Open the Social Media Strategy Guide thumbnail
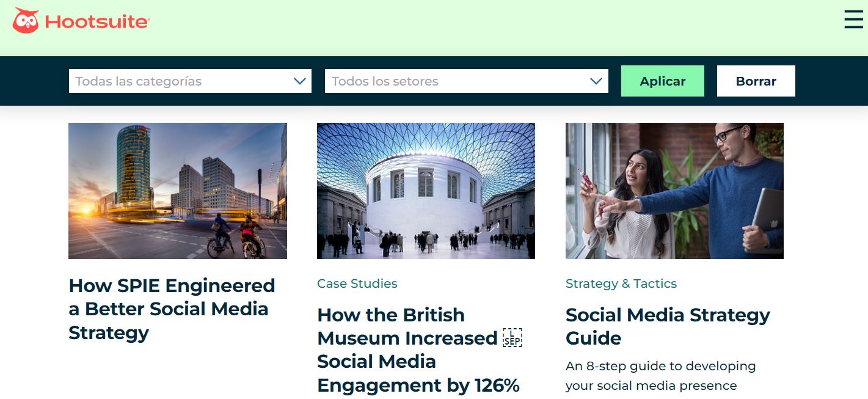Viewport: 868px width, 399px height. tap(674, 191)
